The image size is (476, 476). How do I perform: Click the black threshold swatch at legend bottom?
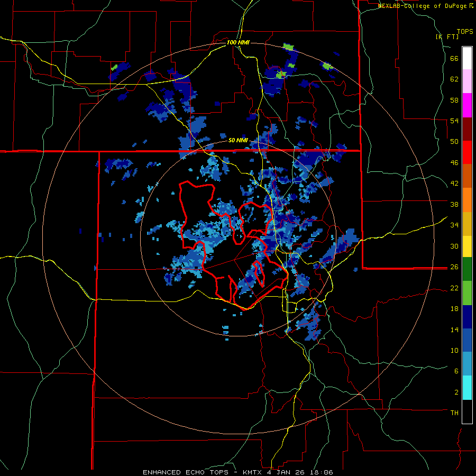click(467, 411)
